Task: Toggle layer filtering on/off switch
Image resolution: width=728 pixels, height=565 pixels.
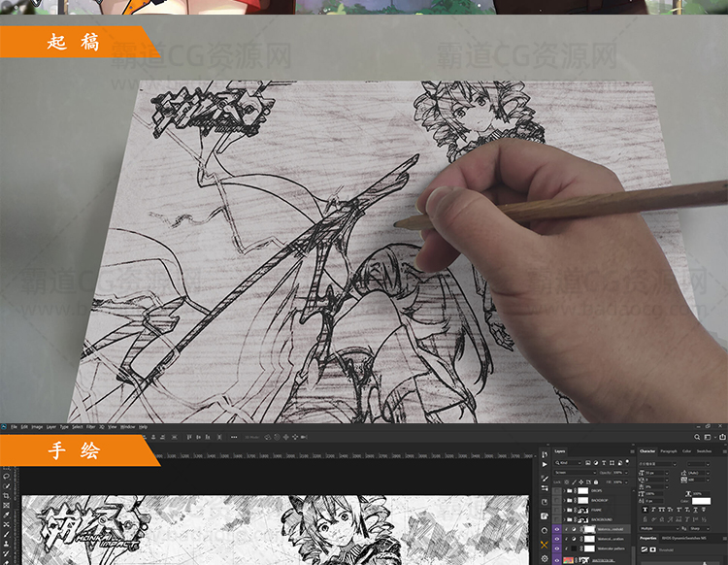Action: click(x=628, y=462)
